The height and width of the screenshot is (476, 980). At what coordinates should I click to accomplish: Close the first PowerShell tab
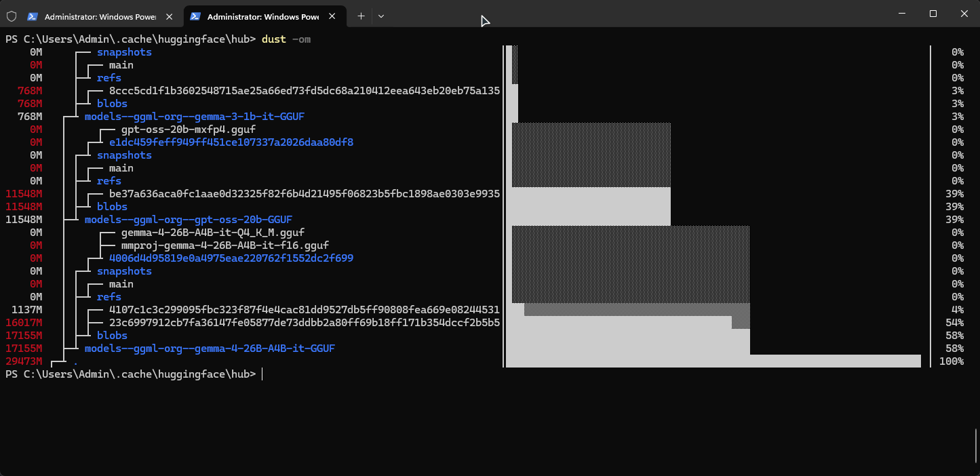(x=169, y=16)
